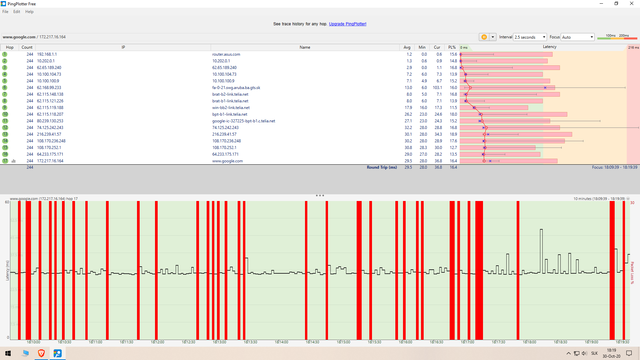The height and width of the screenshot is (360, 640).
Task: Open the Brave browser from the taskbar
Action: coord(41,353)
